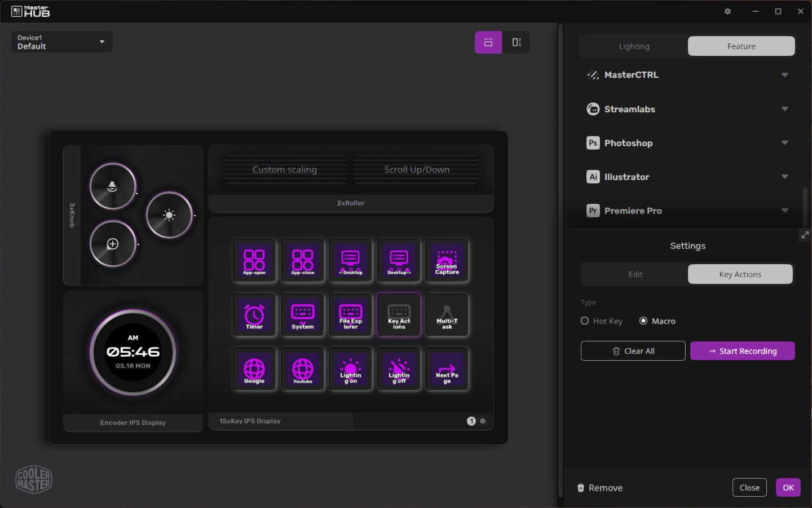Select the App-close key icon

coord(303,261)
